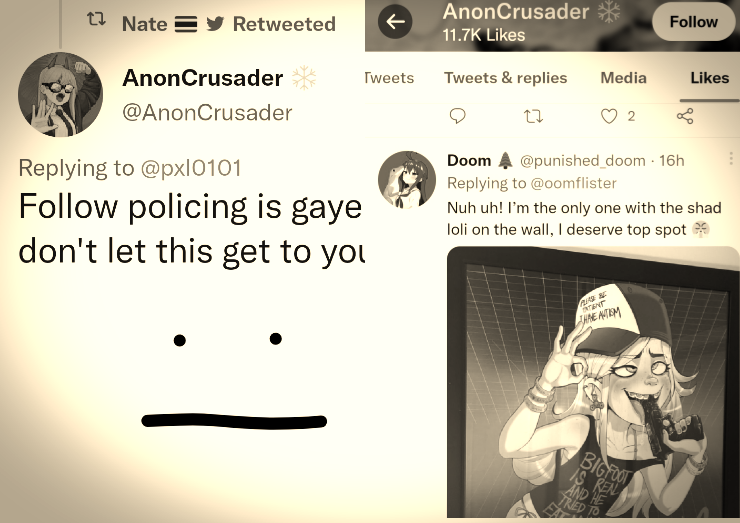Click the retweet icon beside Nate
The height and width of the screenshot is (523, 740).
pyautogui.click(x=96, y=19)
